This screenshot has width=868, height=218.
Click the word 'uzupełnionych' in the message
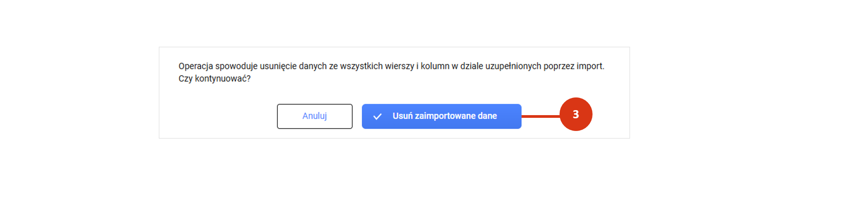coord(513,66)
